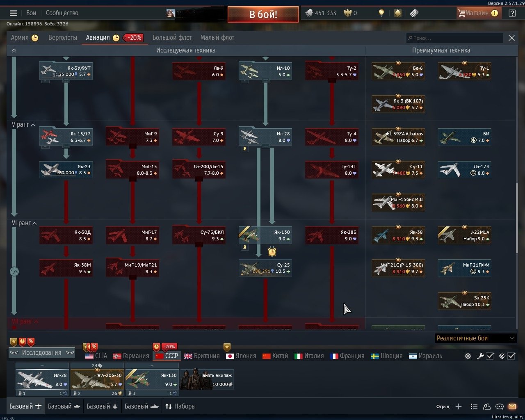Select the Ил-28 crew slot
Screen dimensions: 525x420
tap(42, 379)
